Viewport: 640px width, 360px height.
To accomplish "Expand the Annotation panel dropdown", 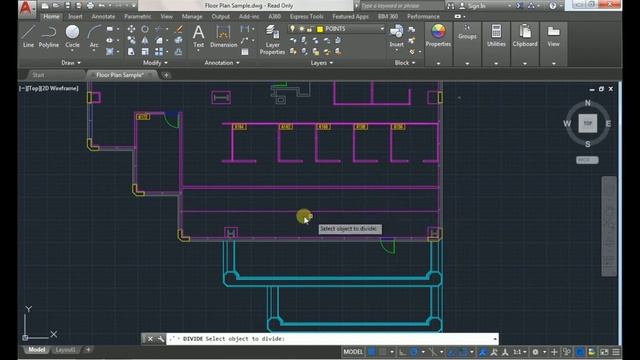I will [x=222, y=63].
